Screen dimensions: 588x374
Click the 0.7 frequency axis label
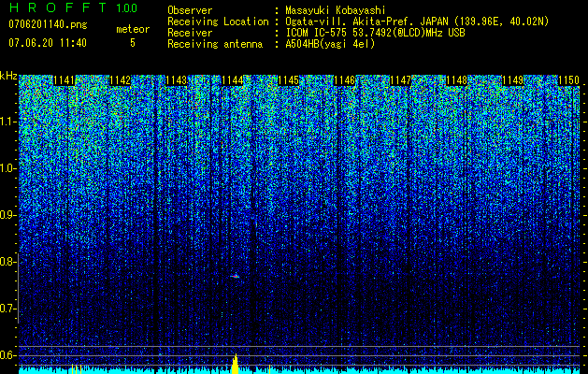pos(8,309)
